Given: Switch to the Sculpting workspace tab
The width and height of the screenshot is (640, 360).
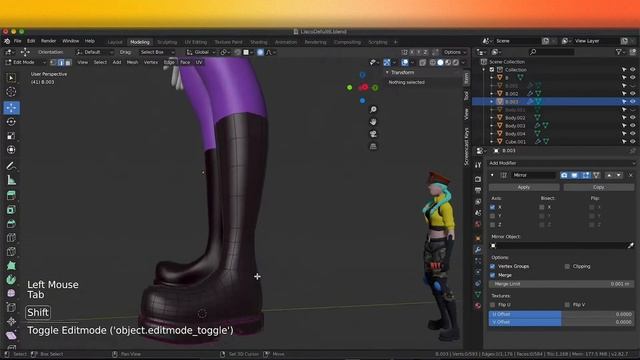Looking at the screenshot, I should tap(167, 42).
